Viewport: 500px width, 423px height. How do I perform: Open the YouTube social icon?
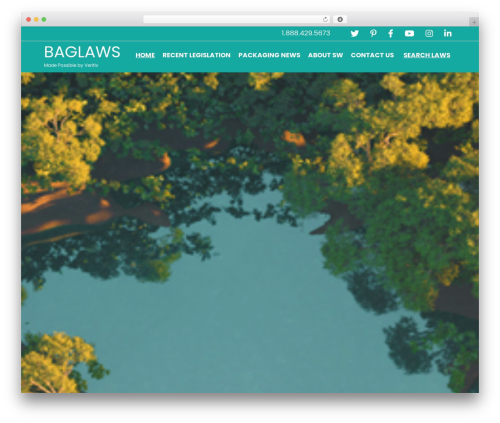click(x=409, y=33)
